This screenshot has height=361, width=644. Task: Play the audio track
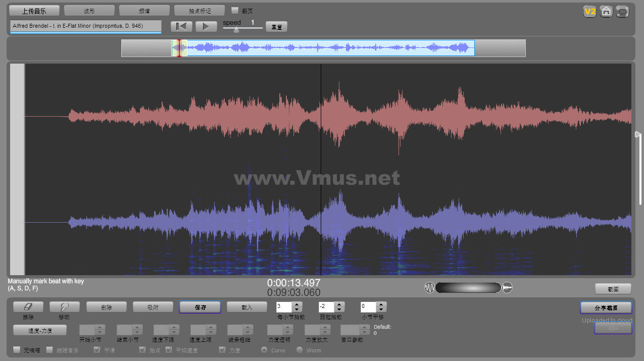(206, 26)
